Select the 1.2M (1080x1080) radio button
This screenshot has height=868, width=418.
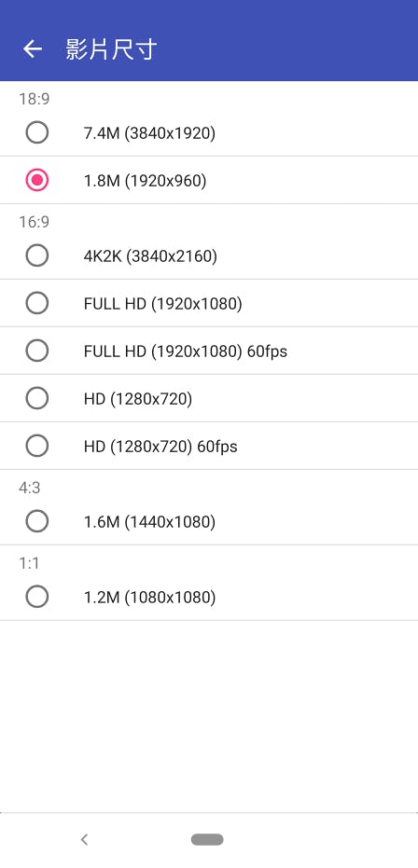[37, 597]
